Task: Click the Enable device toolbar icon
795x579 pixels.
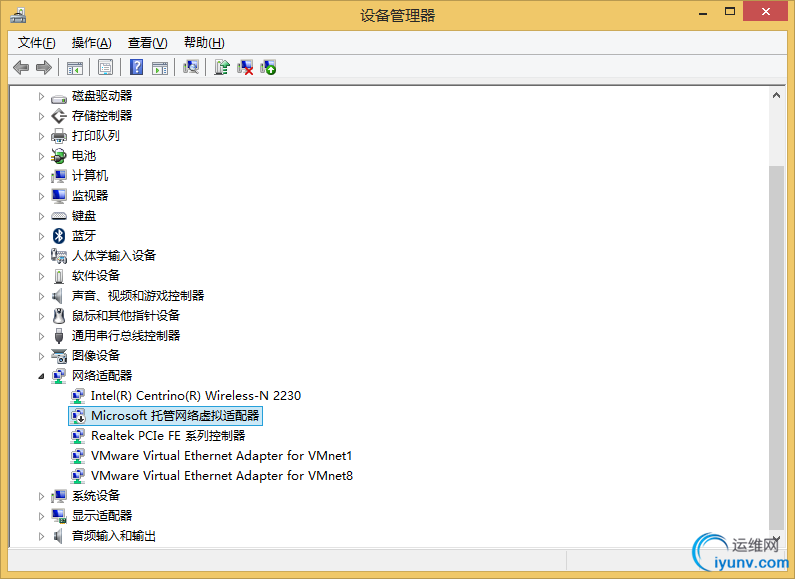Action: pyautogui.click(x=268, y=67)
